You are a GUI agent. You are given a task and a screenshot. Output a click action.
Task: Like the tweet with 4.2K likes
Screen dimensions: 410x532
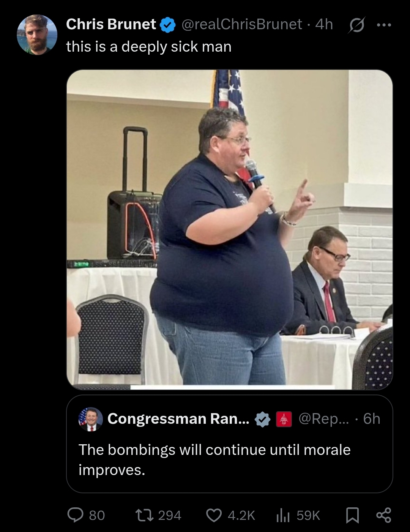coord(214,515)
